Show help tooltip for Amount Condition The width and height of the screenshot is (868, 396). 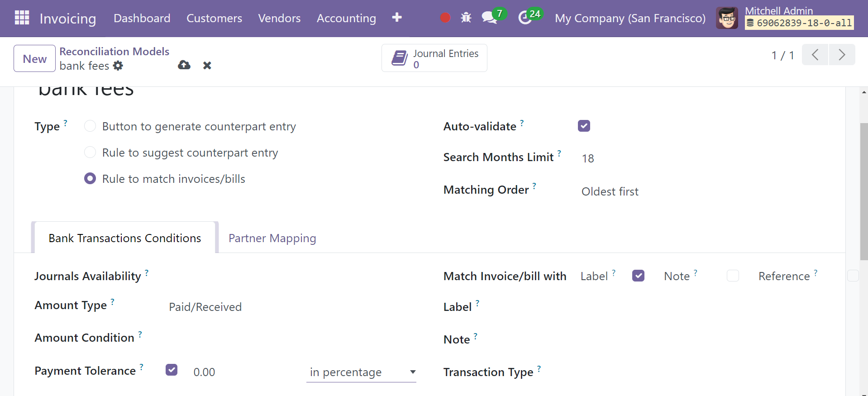point(140,334)
